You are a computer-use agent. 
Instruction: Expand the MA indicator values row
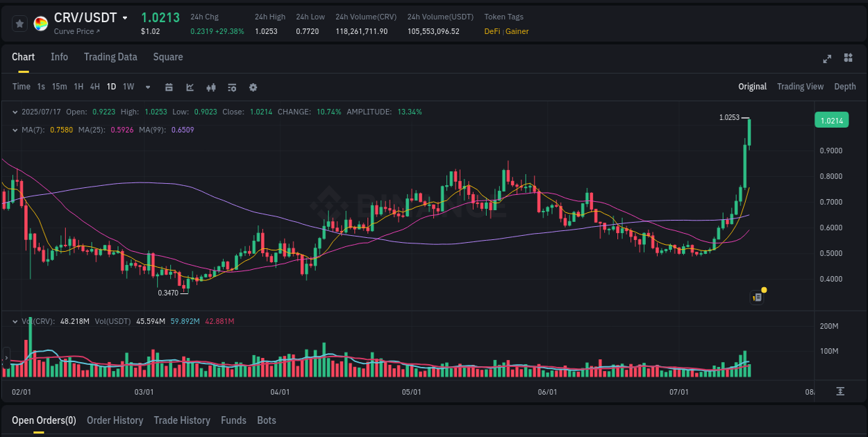point(15,130)
